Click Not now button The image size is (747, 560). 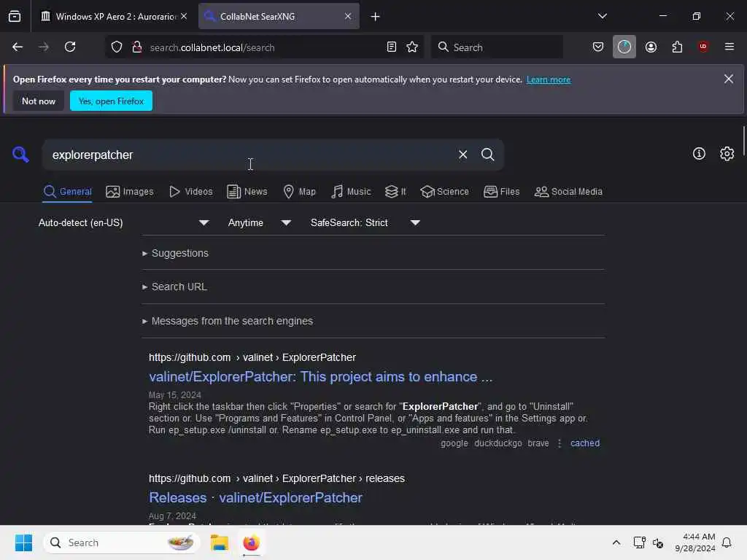pos(39,101)
